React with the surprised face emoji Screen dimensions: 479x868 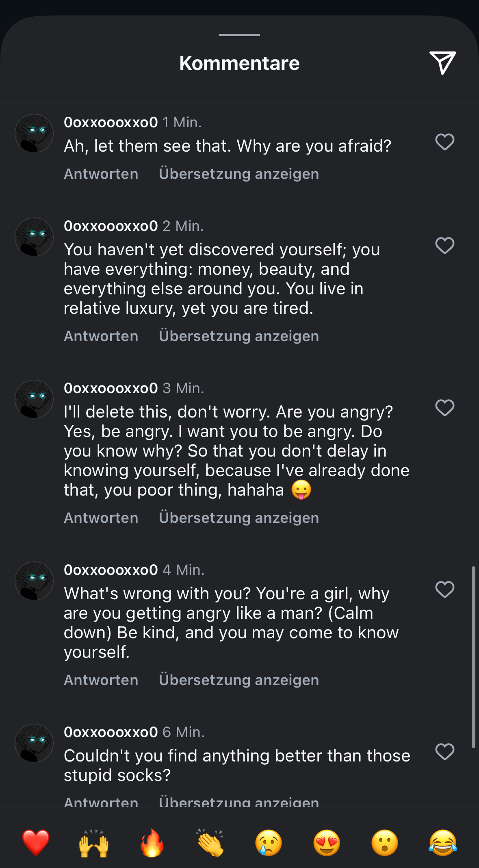385,843
